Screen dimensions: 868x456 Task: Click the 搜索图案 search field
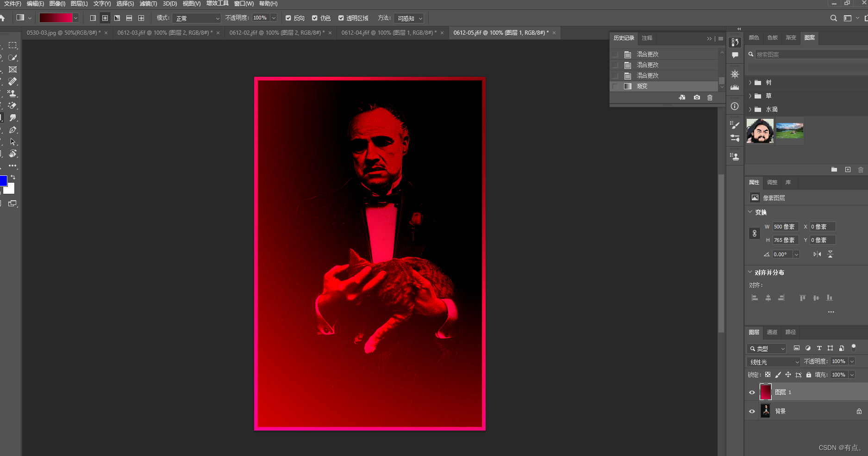(811, 55)
